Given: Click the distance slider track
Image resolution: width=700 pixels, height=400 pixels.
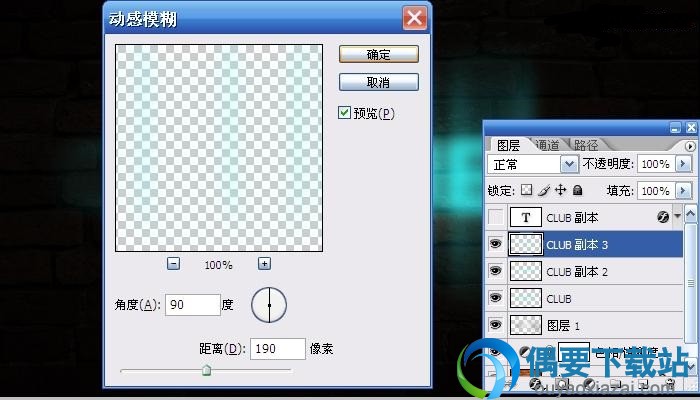Looking at the screenshot, I should pos(206,370).
